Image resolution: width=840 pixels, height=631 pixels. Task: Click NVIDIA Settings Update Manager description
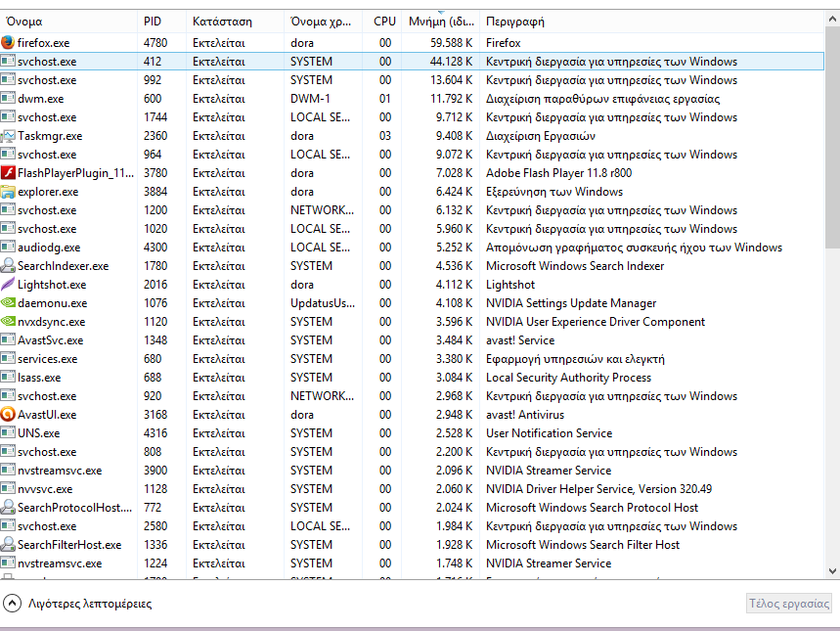(570, 303)
